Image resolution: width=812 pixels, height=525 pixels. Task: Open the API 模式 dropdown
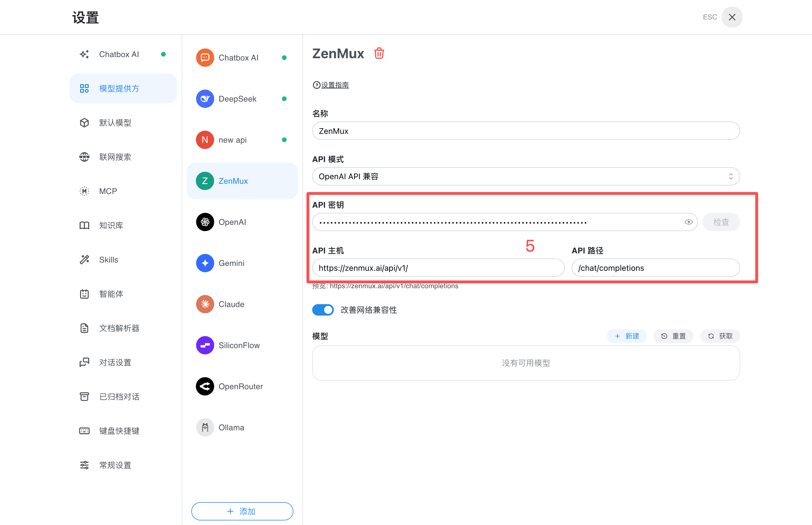(526, 176)
